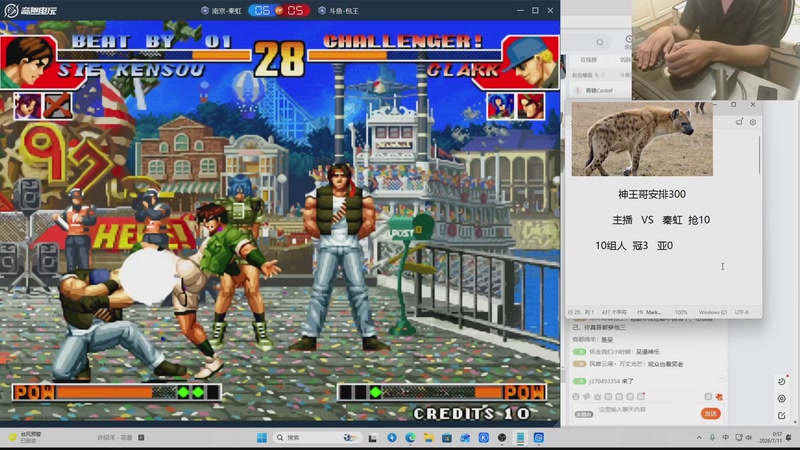
Task: Click the night mode moon icon in side panel
Action: click(782, 381)
